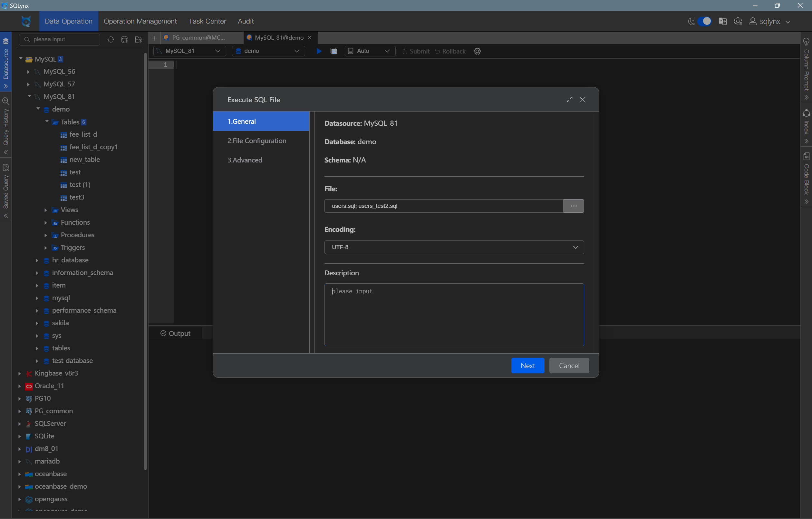Image resolution: width=812 pixels, height=519 pixels.
Task: Click the execute SQL file icon
Action: click(x=333, y=51)
